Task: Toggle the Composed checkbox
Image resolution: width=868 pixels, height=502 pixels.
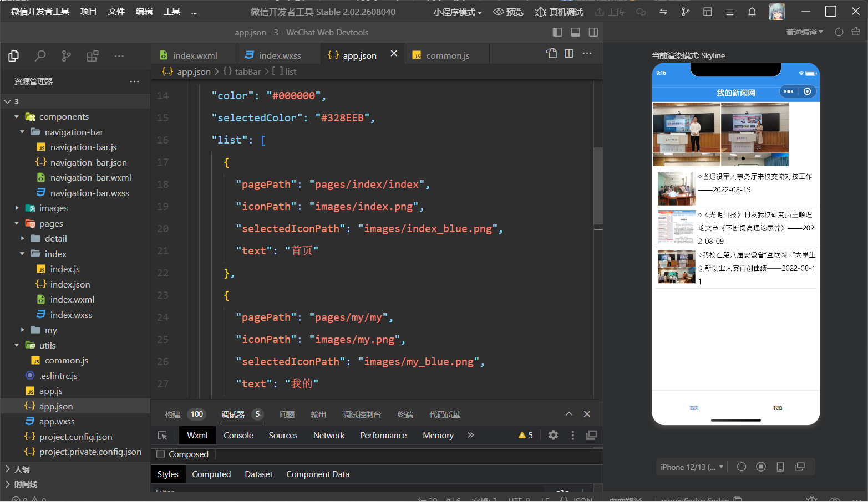Action: (x=161, y=454)
